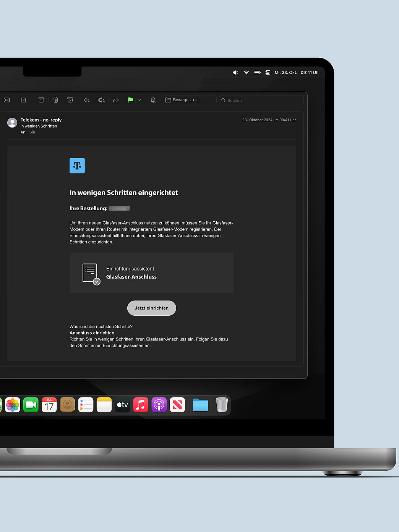
Task: Reply all to this message
Action: pyautogui.click(x=101, y=100)
